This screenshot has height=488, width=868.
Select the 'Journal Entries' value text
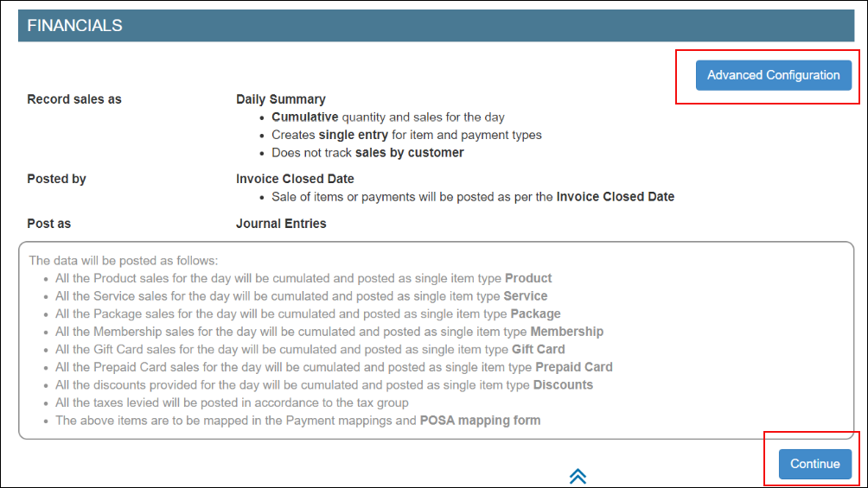click(x=281, y=224)
